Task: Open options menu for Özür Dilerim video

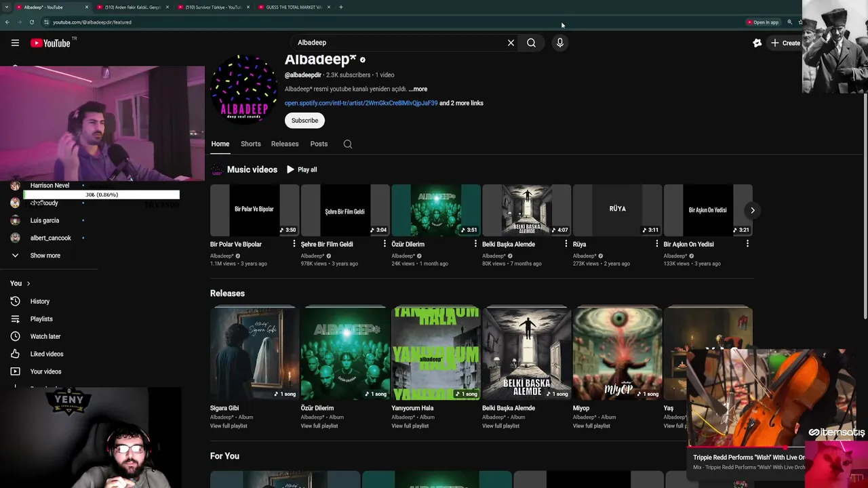Action: (x=475, y=244)
